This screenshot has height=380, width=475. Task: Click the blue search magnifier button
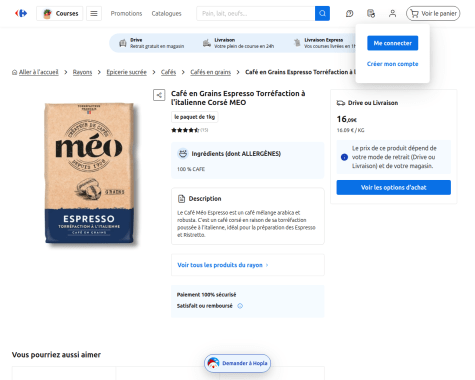pos(322,14)
